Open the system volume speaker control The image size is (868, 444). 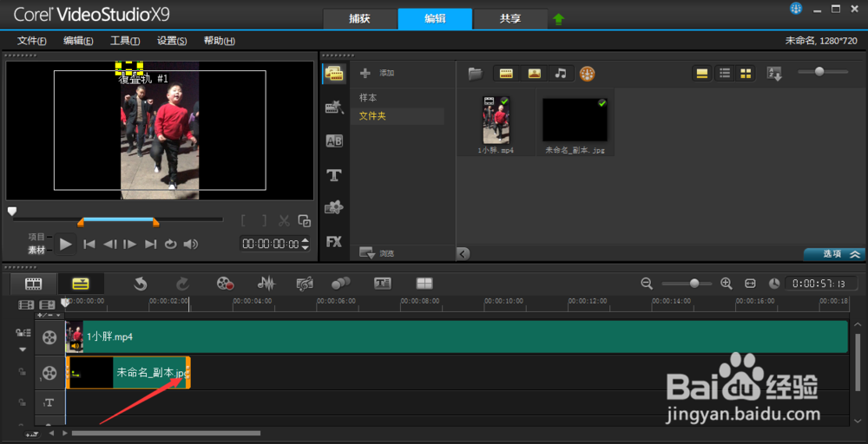tap(190, 244)
